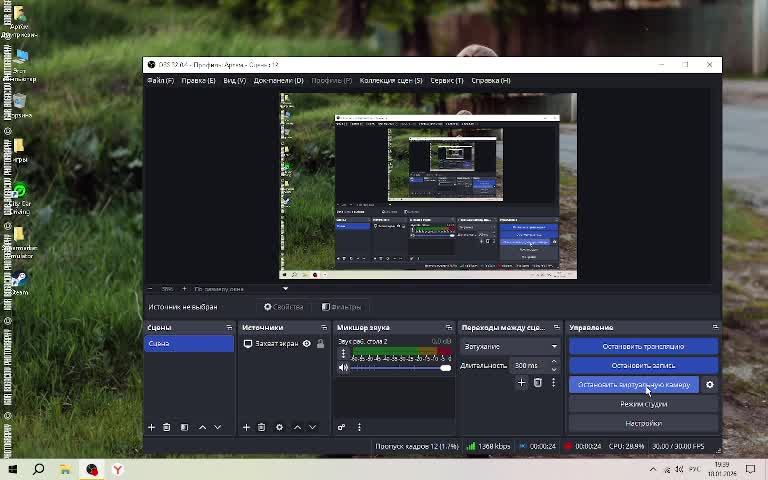768x480 pixels.
Task: Remove the transition with the trash icon
Action: [537, 383]
